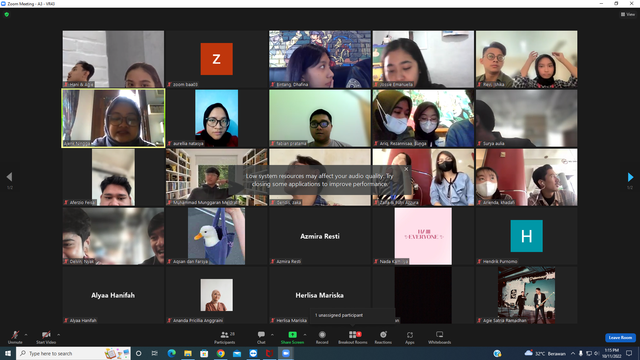Image resolution: width=640 pixels, height=360 pixels.
Task: Expand share screen options arrow
Action: click(305, 335)
